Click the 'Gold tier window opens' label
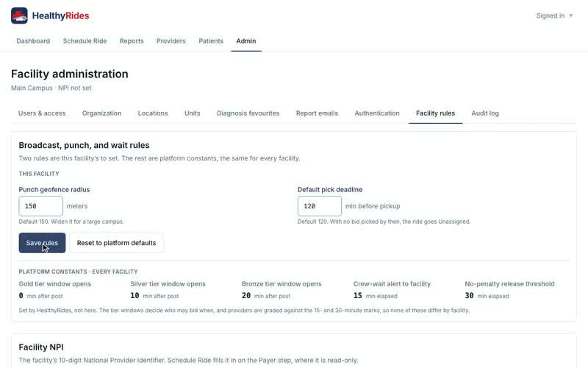Screen dimensions: 588x368 [54, 284]
